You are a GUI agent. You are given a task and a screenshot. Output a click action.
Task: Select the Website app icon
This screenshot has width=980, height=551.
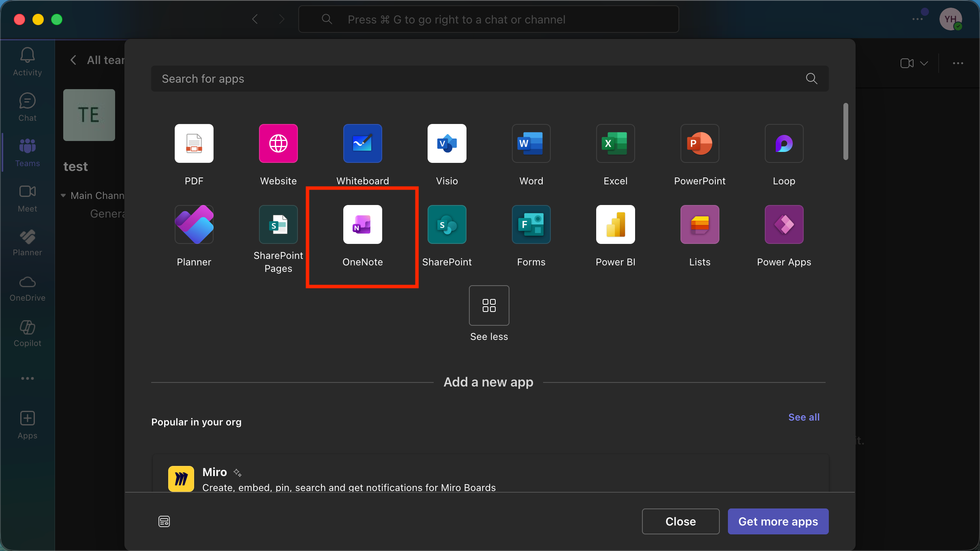[278, 143]
